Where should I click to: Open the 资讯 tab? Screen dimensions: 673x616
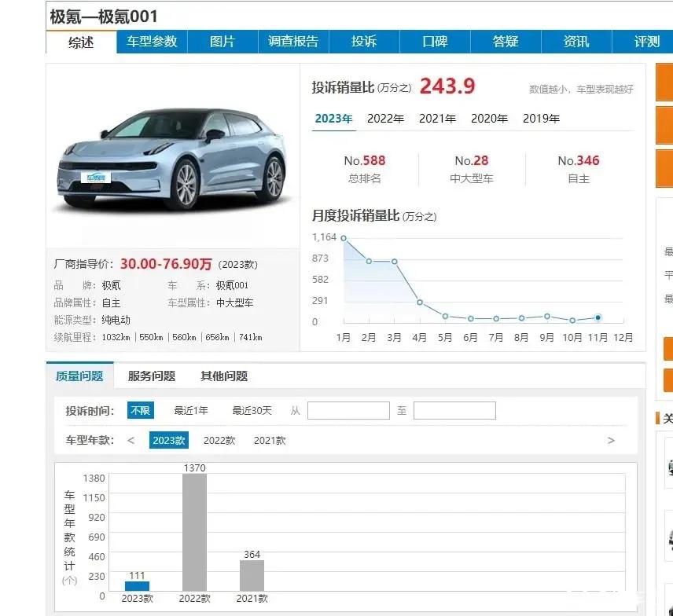coord(576,42)
